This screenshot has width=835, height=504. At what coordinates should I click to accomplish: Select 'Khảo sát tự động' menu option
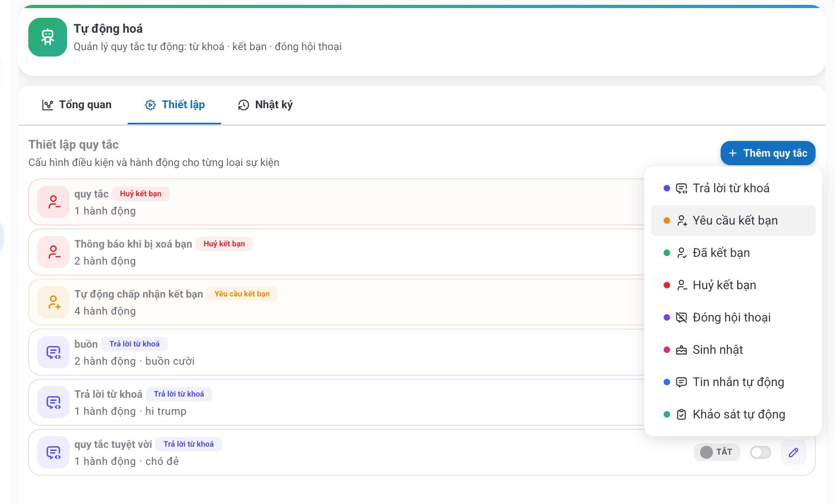[x=738, y=414]
